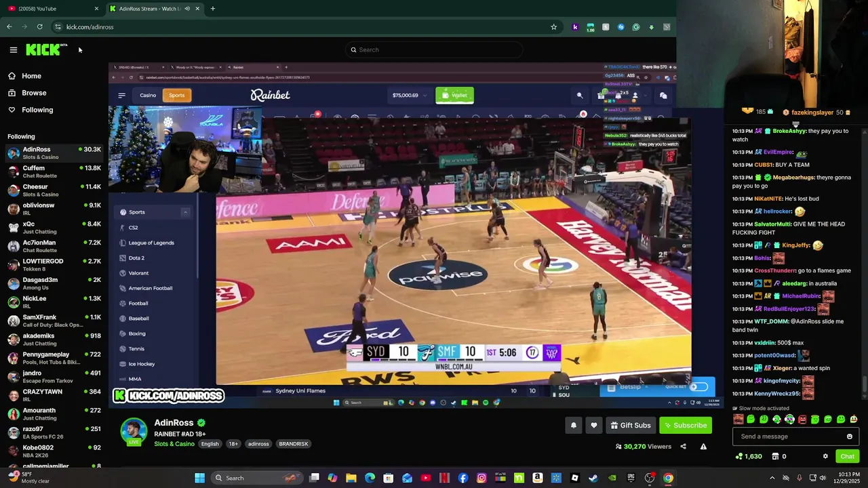This screenshot has height=488, width=868.
Task: Report the stream with warning icon
Action: [x=703, y=446]
